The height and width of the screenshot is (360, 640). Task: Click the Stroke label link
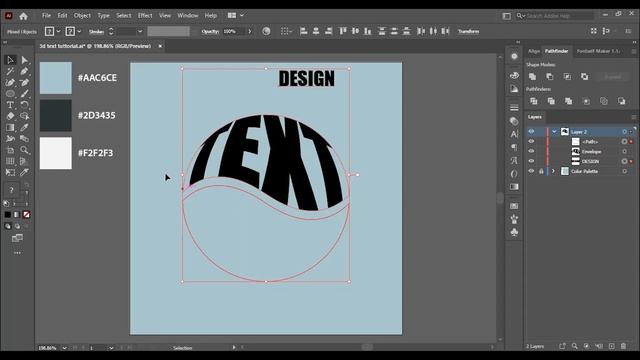[x=96, y=31]
